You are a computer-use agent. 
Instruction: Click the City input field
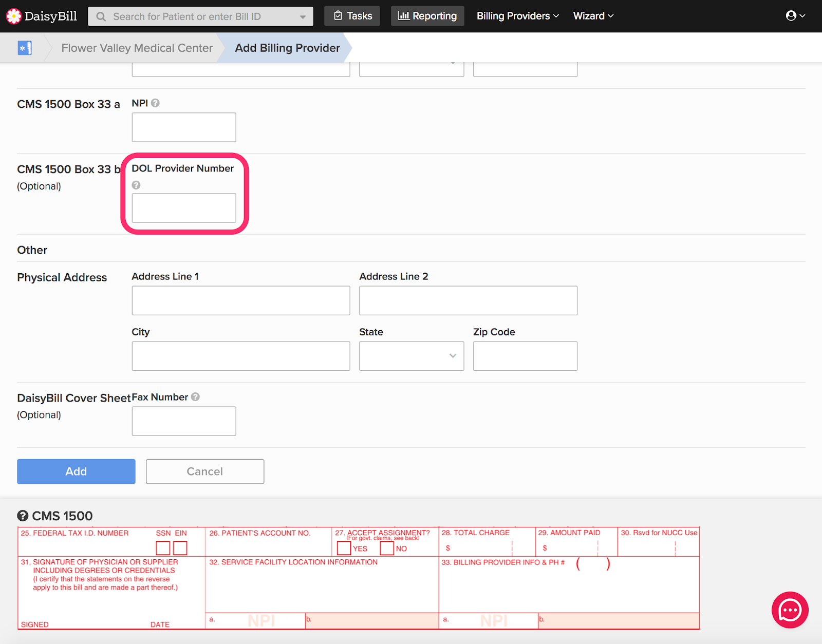(x=241, y=356)
